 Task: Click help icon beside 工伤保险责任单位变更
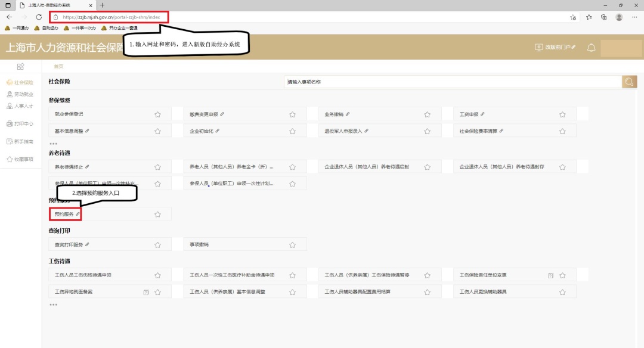tap(550, 275)
